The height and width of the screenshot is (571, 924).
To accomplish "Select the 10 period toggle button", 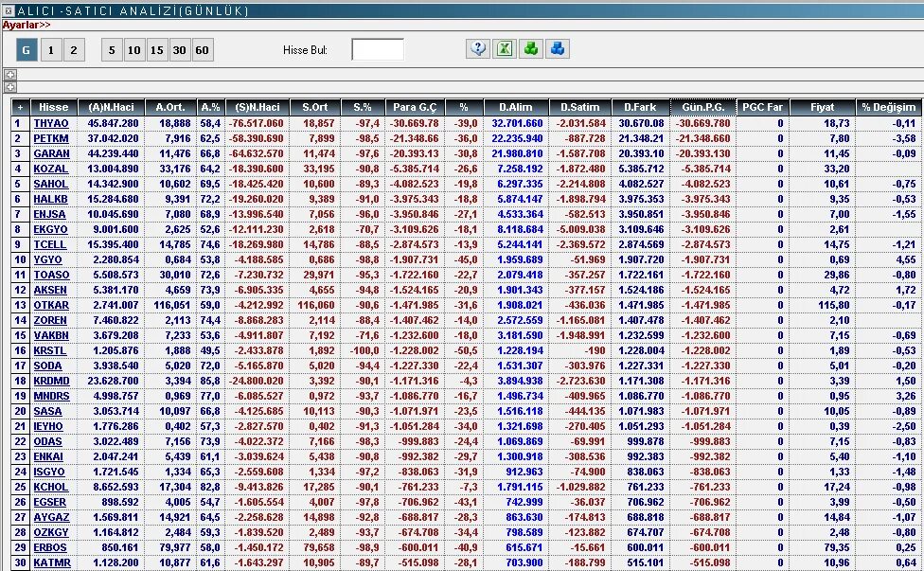I will click(x=134, y=50).
